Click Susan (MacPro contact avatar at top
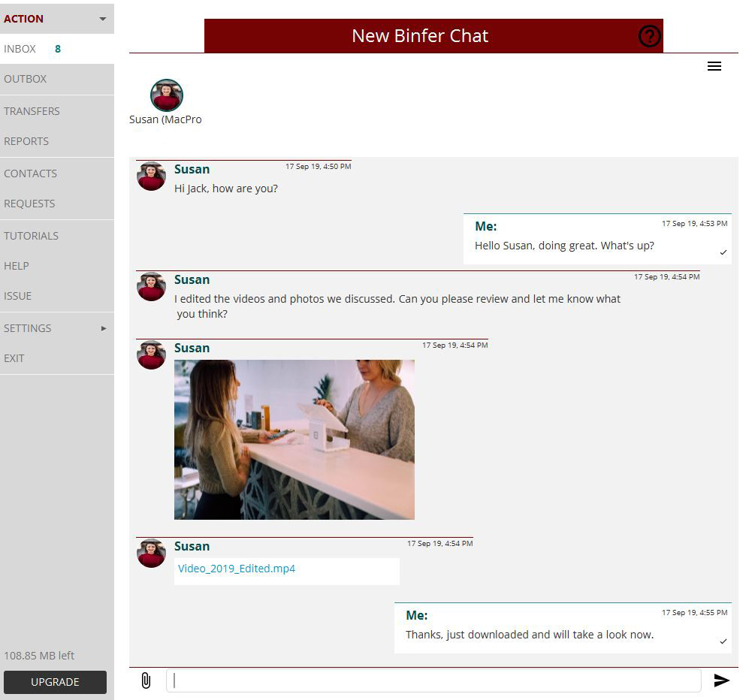The width and height of the screenshot is (752, 700). (167, 95)
